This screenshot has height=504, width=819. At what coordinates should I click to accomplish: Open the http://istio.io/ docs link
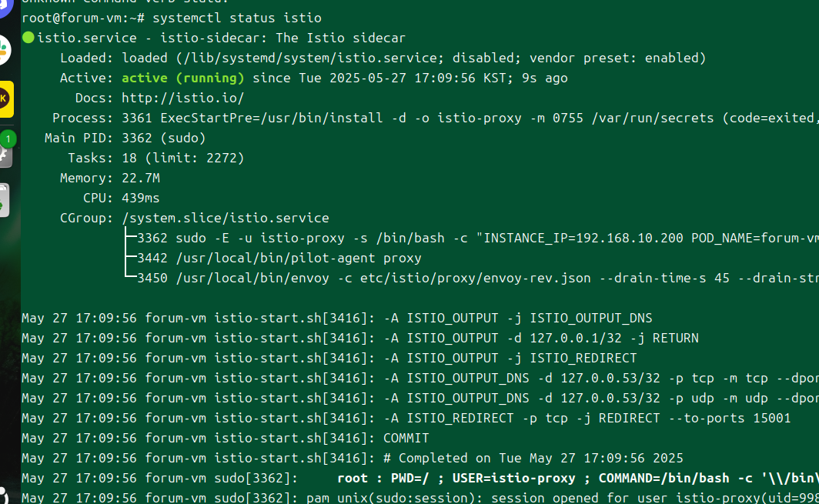(x=182, y=98)
